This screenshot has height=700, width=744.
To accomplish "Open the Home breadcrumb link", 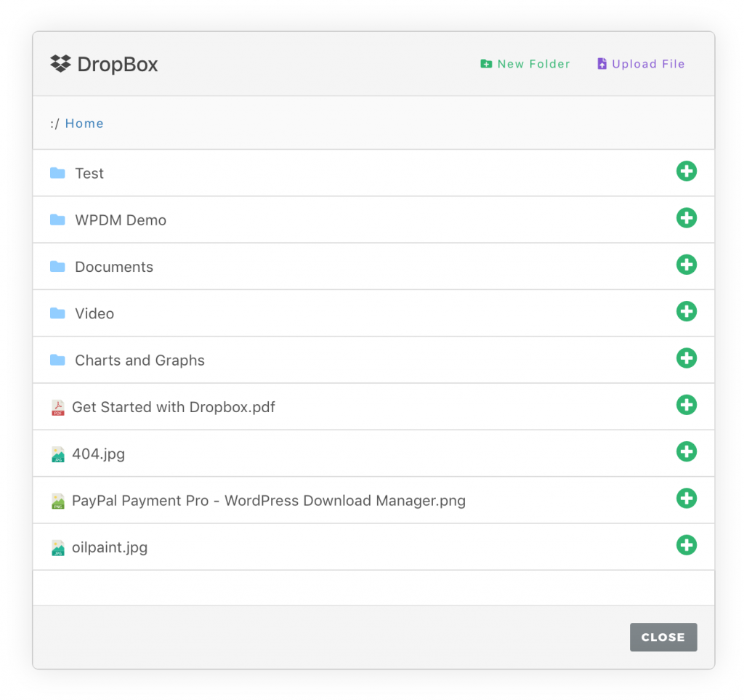I will point(84,124).
